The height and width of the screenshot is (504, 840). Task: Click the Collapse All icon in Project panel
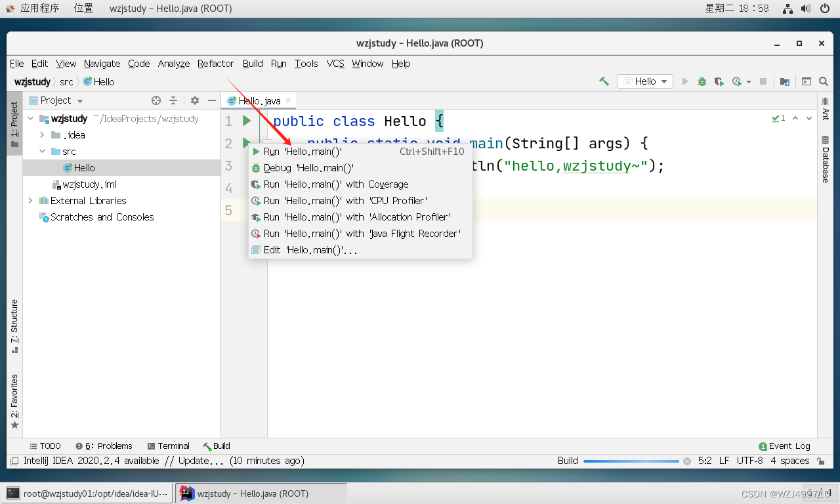coord(173,100)
